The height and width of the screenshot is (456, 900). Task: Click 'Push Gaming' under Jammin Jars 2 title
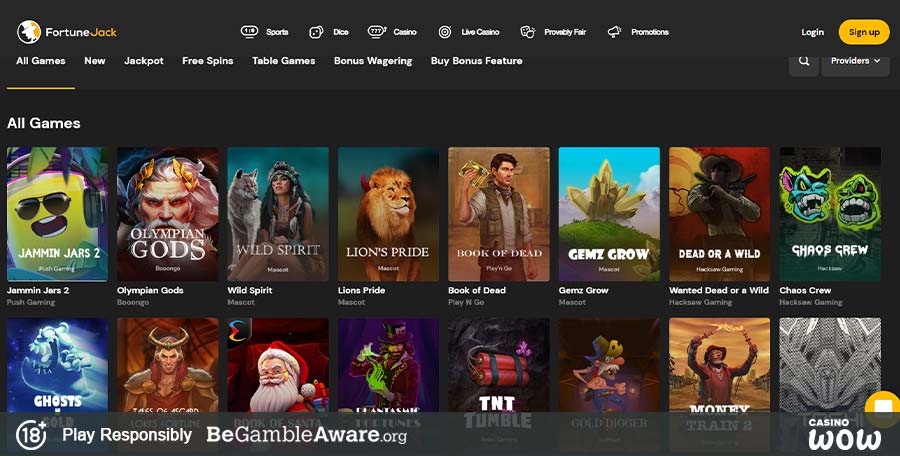click(31, 302)
